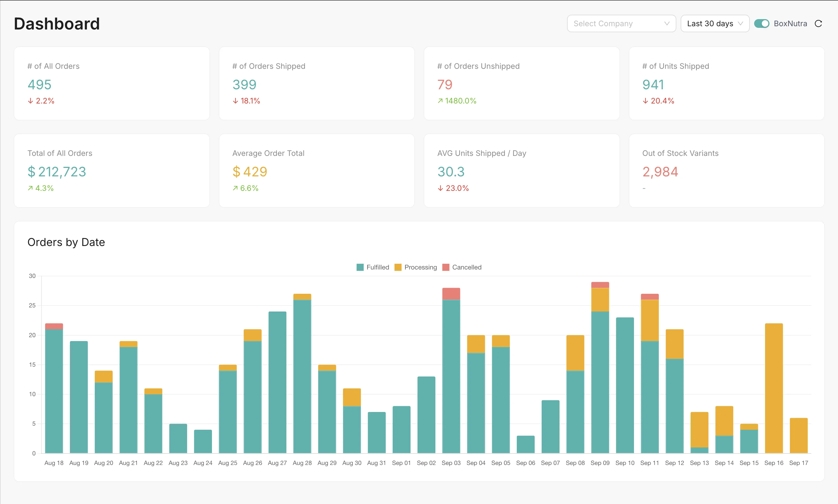This screenshot has height=504, width=838.
Task: Click the downward arrow beside 23.0%
Action: pos(440,188)
